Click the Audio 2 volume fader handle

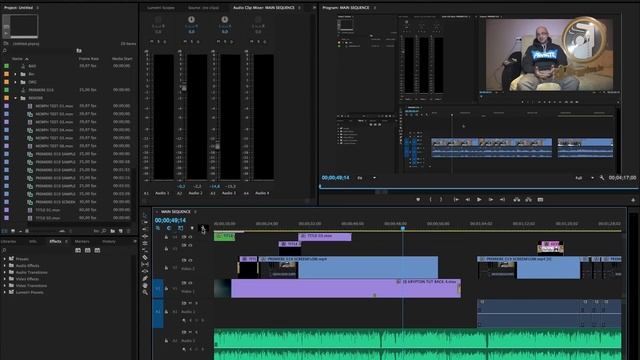tap(184, 88)
